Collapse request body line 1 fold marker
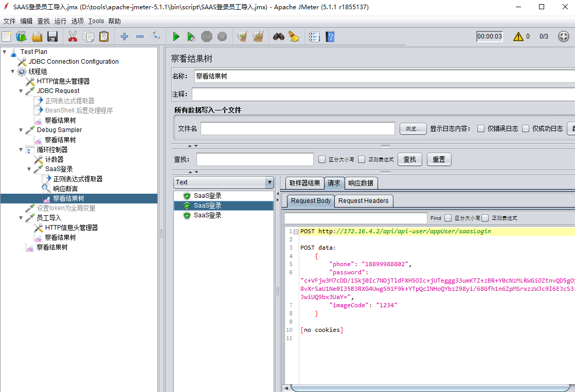Screen dimensions: 575x392 (x=296, y=232)
